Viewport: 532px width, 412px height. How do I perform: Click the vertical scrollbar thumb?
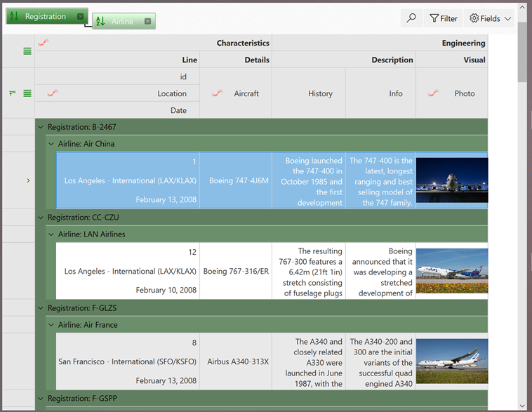(522, 51)
